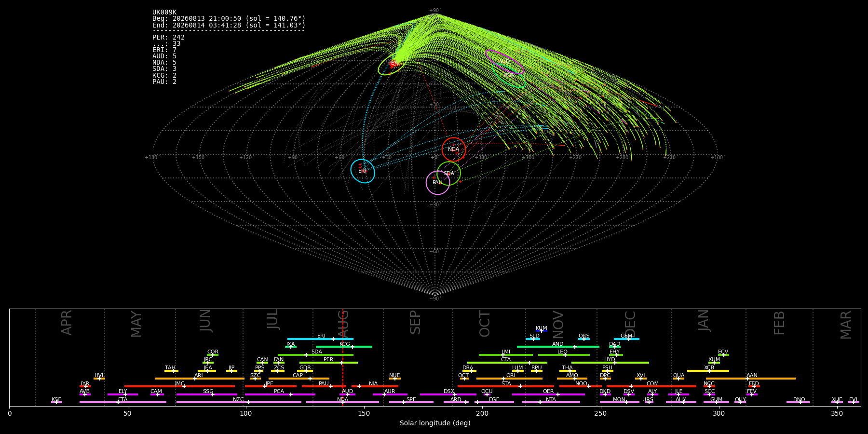
Task: Click the DEC month label in timeline
Action: coord(630,324)
